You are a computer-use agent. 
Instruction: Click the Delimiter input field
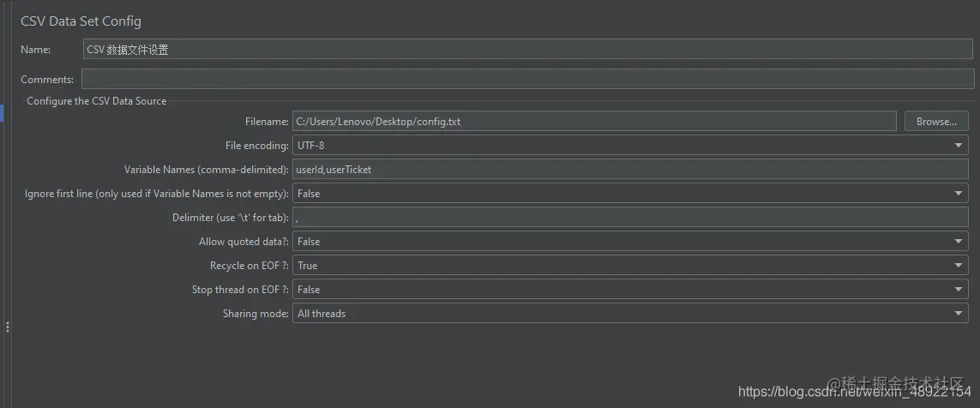630,218
